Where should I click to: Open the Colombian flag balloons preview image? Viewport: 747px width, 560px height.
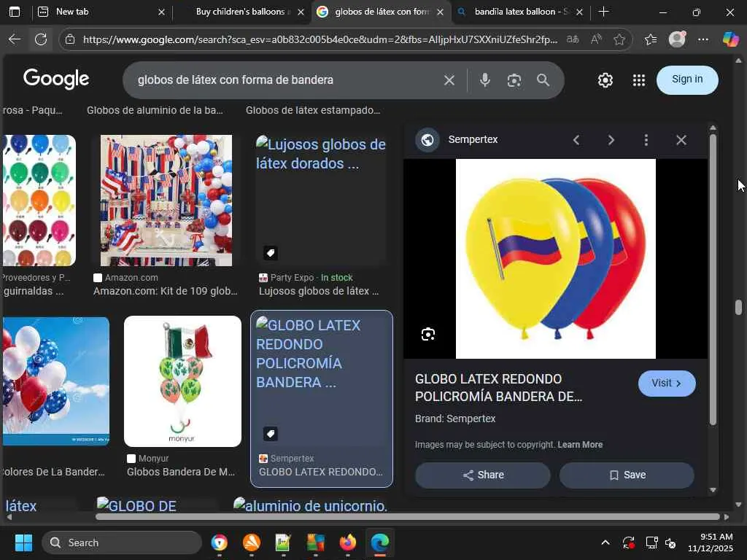[555, 259]
